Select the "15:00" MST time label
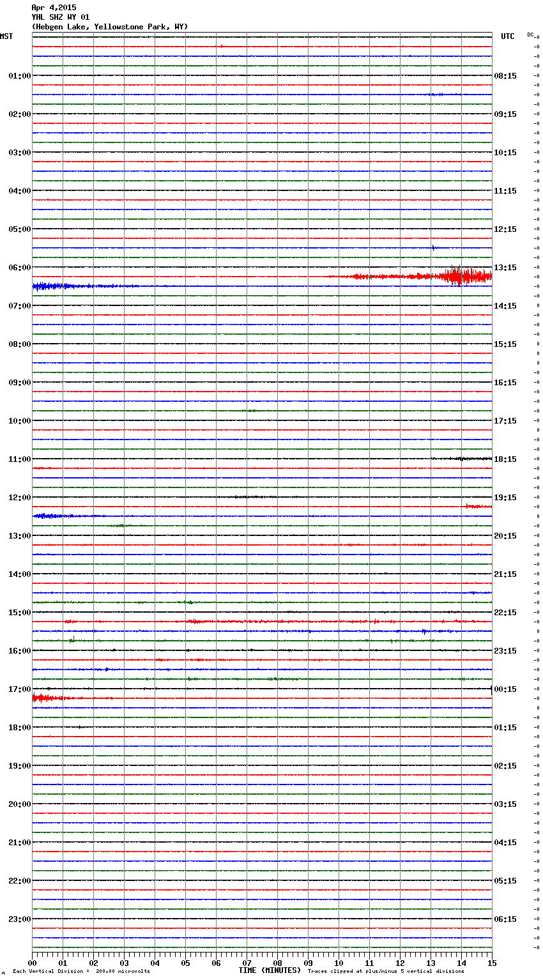The image size is (543, 980). tap(20, 613)
